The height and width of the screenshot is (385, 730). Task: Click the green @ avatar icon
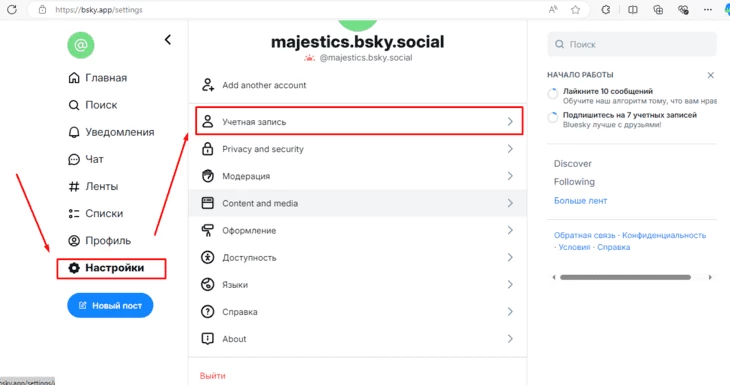81,45
